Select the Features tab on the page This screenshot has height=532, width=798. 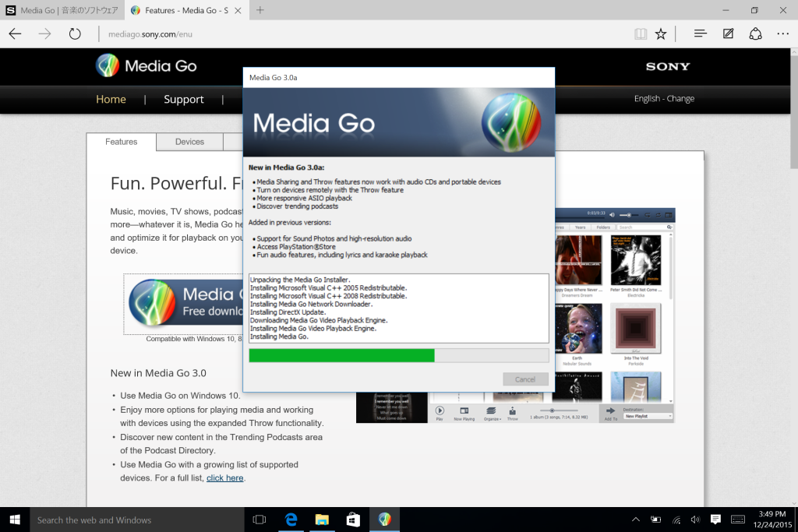121,142
